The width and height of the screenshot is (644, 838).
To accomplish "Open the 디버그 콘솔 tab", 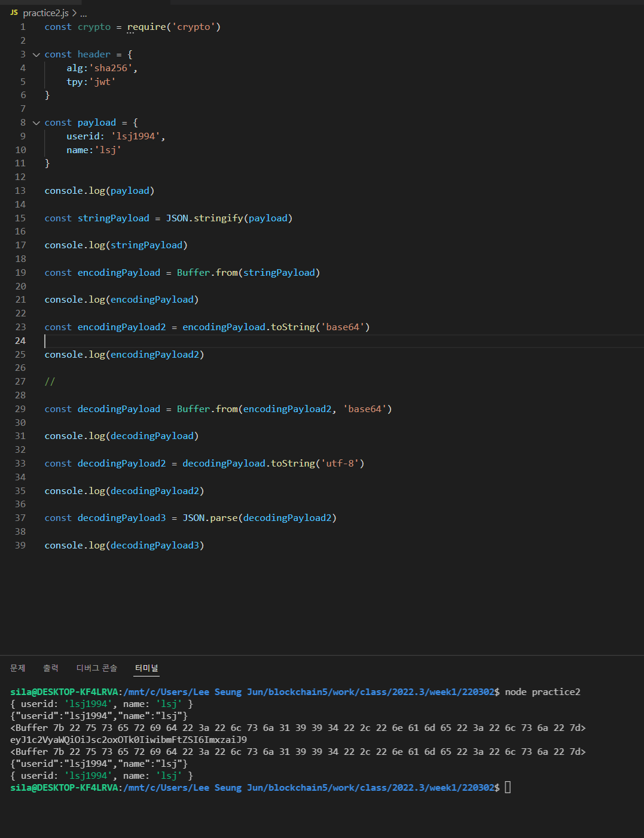I will 97,668.
